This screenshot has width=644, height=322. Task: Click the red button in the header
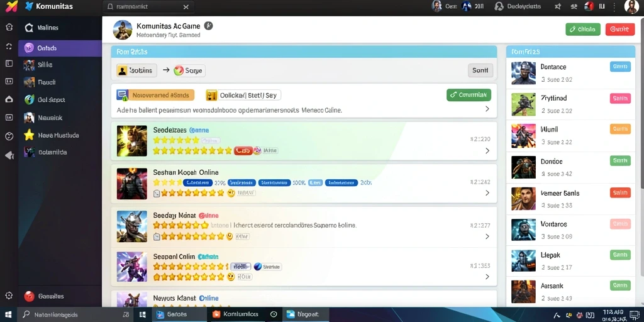(619, 29)
